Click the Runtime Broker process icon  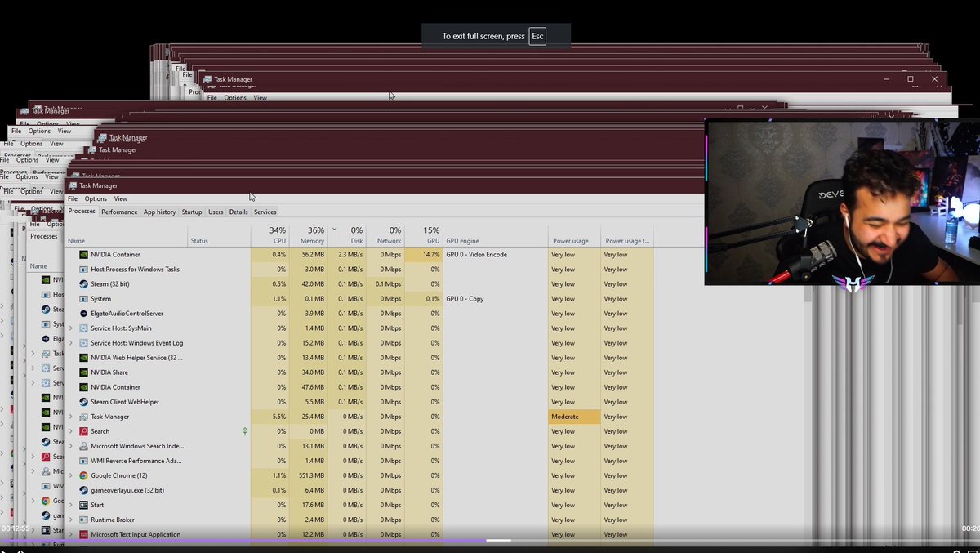tap(83, 520)
